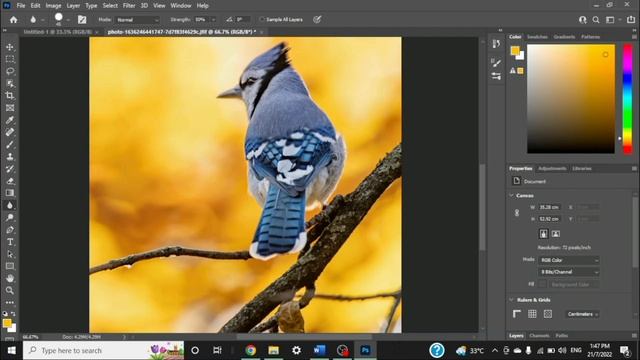This screenshot has height=360, width=640.
Task: Enable the Sample All Layers checkbox
Action: click(x=262, y=20)
